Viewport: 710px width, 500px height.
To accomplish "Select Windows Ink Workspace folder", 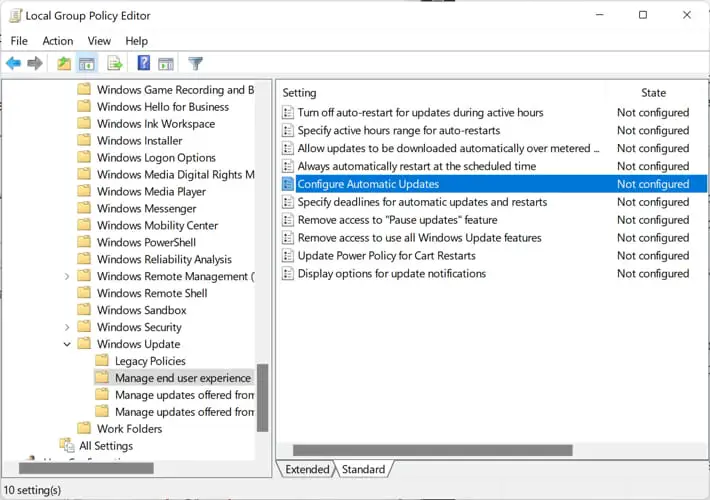I will click(156, 124).
